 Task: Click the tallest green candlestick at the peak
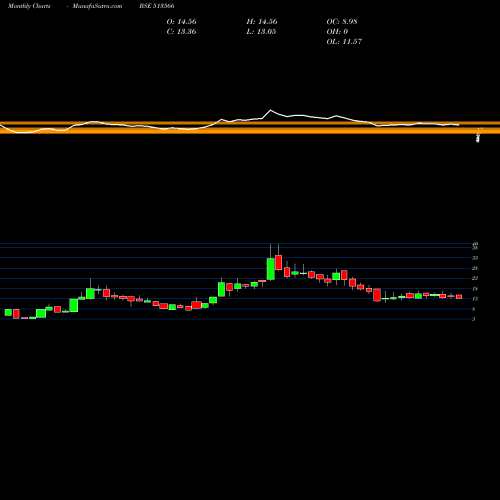(271, 269)
